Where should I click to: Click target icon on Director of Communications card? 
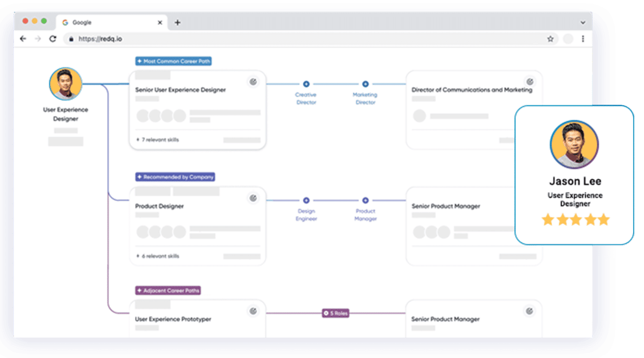(x=530, y=82)
